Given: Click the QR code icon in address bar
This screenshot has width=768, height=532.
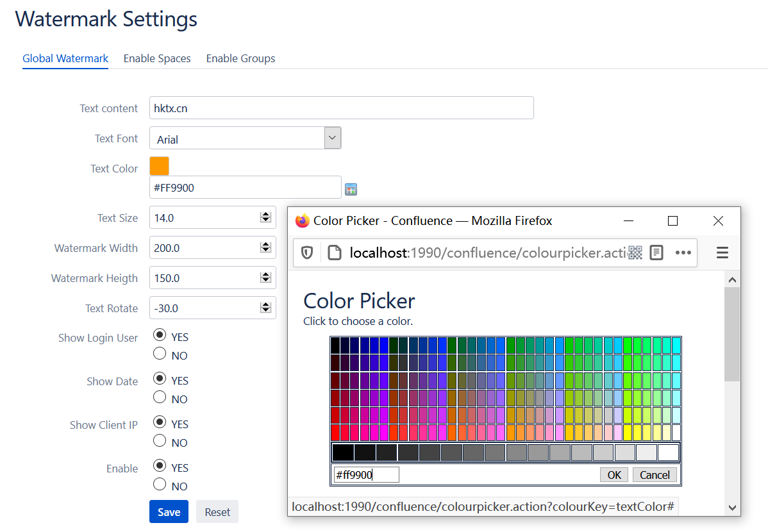Looking at the screenshot, I should coord(635,253).
